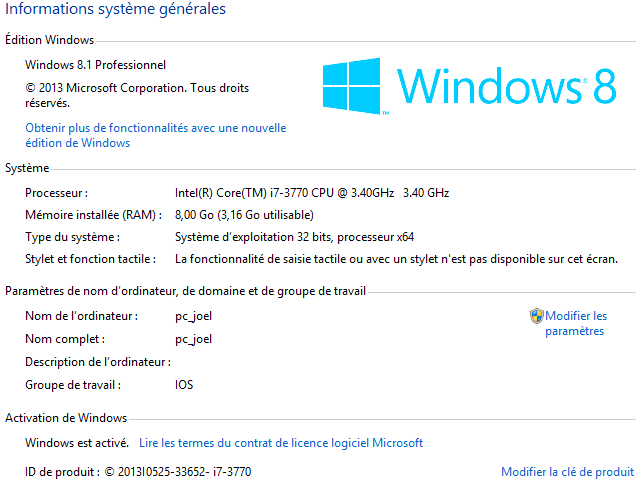Click the pc_joel computer name value
Viewport: 636px width, 480px height.
[193, 316]
